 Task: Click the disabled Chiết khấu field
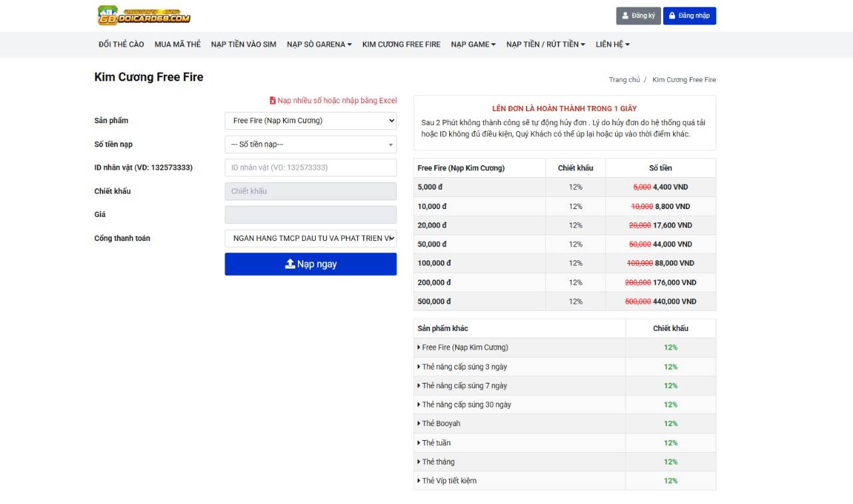click(x=311, y=191)
